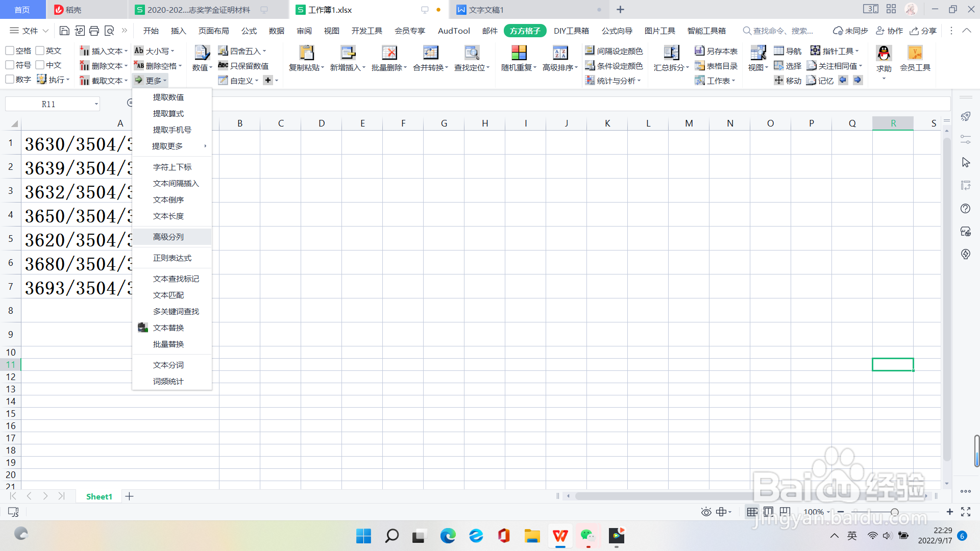This screenshot has width=980, height=551.
Task: Click the 新增插入 icon
Action: pyautogui.click(x=348, y=53)
